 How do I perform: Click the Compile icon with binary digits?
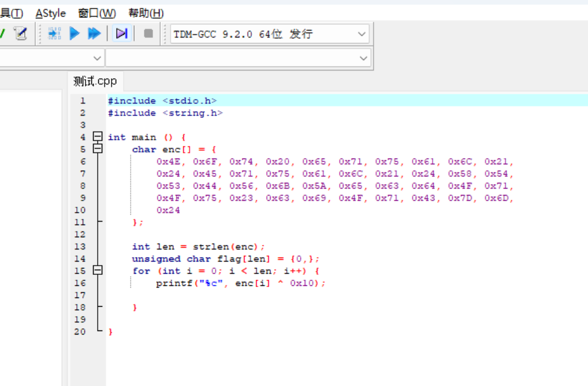(55, 34)
